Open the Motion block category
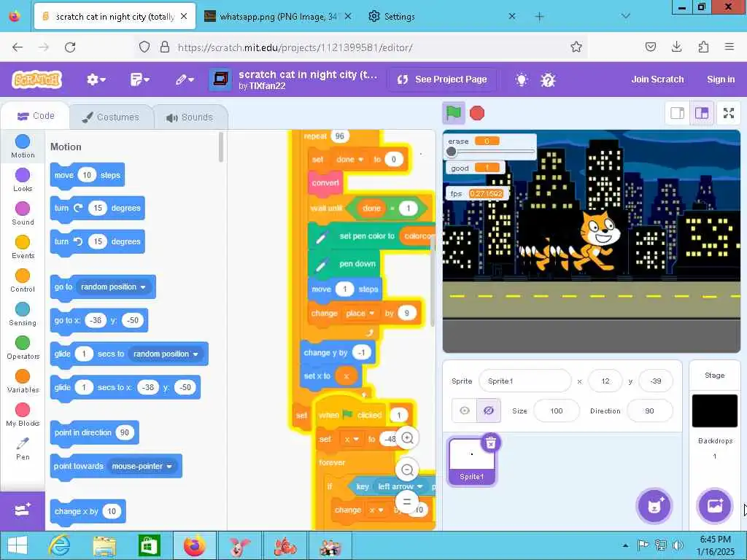The width and height of the screenshot is (747, 560). coord(23,146)
